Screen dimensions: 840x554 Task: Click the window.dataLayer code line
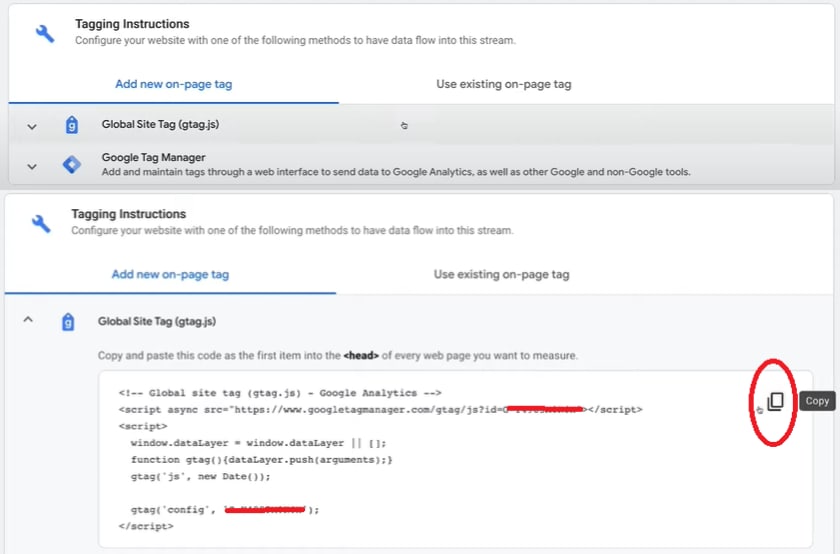point(258,443)
